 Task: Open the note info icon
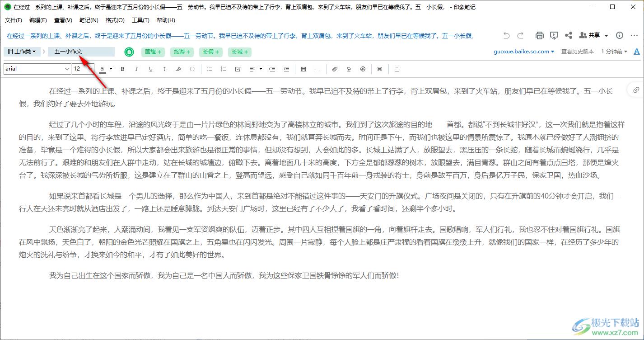620,35
